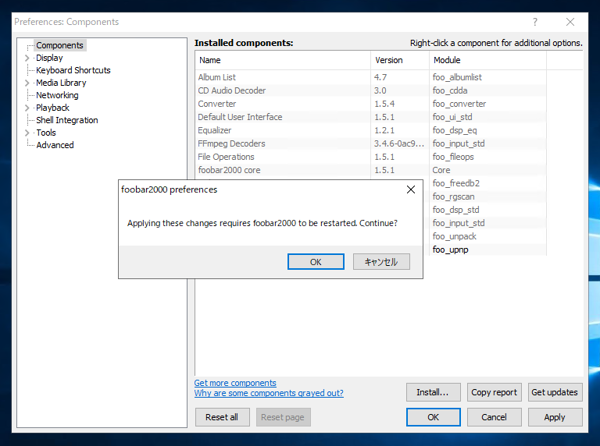Click the Copy report button
The width and height of the screenshot is (600, 446).
click(494, 392)
